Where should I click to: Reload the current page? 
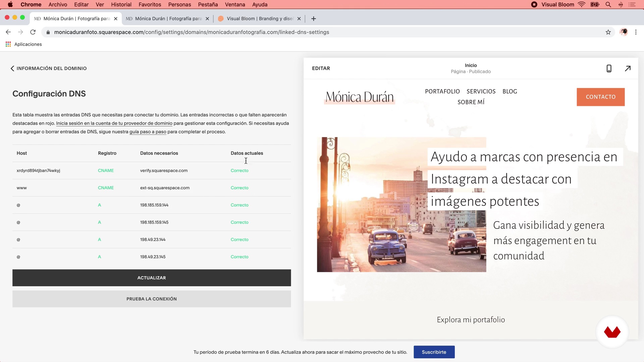tap(33, 32)
